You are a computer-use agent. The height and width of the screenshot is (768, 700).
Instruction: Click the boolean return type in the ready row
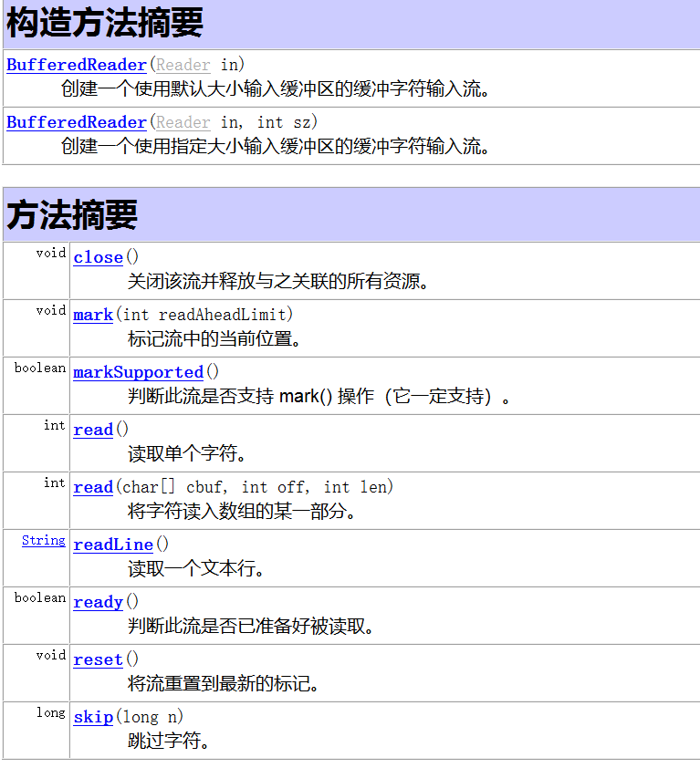tap(40, 597)
